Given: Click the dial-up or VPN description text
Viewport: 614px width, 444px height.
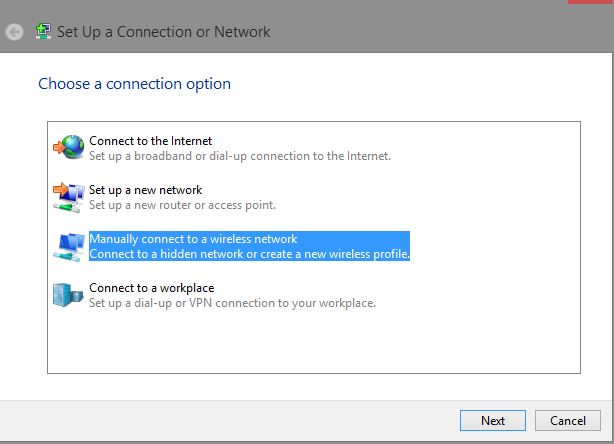Looking at the screenshot, I should 232,303.
